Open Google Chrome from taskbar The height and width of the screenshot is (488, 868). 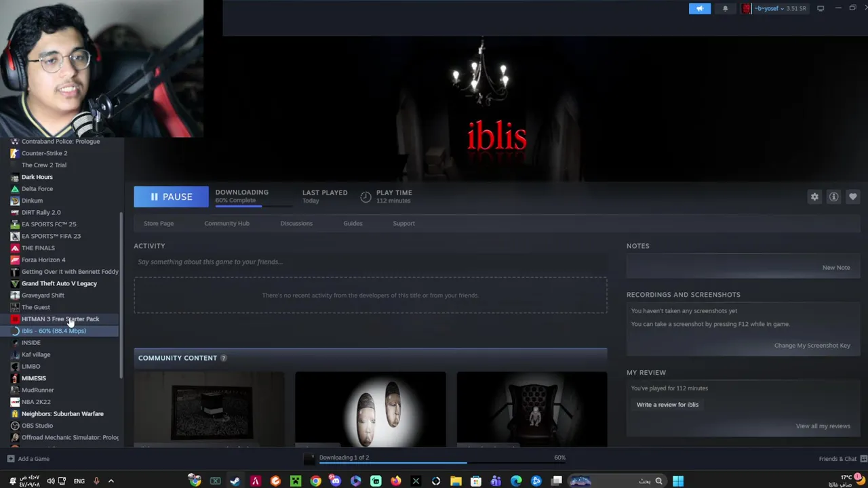click(x=315, y=481)
